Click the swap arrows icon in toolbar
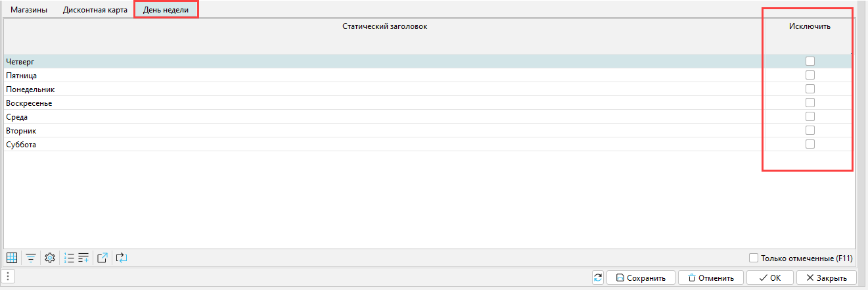 121,258
